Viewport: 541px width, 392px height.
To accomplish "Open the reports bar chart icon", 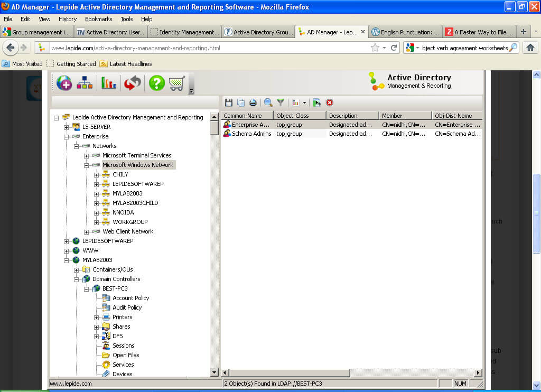I will tap(109, 83).
